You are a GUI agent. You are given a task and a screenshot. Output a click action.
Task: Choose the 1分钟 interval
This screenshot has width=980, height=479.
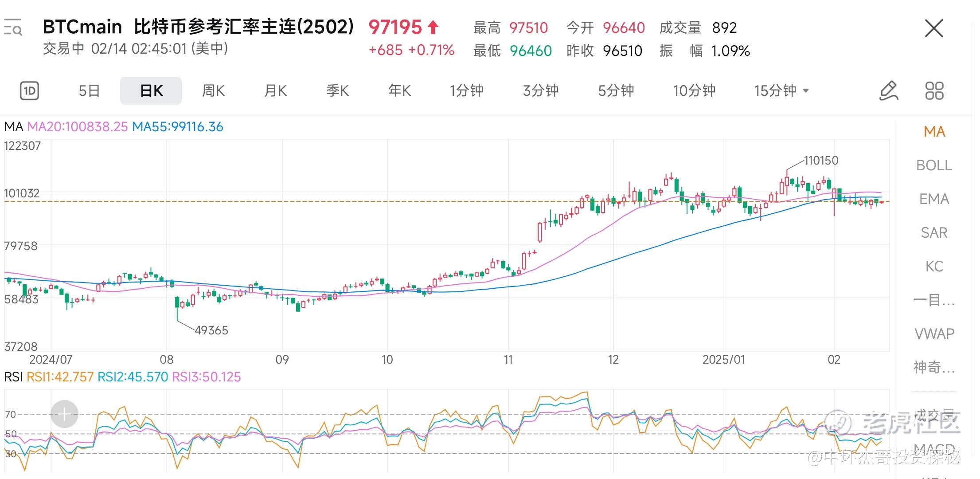466,91
